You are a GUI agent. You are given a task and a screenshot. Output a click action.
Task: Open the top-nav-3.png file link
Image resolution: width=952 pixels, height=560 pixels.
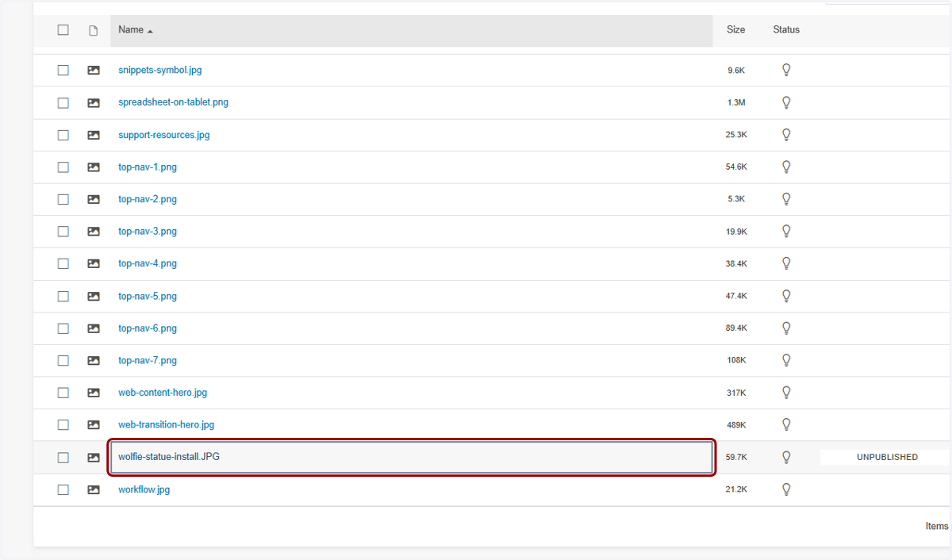[148, 232]
